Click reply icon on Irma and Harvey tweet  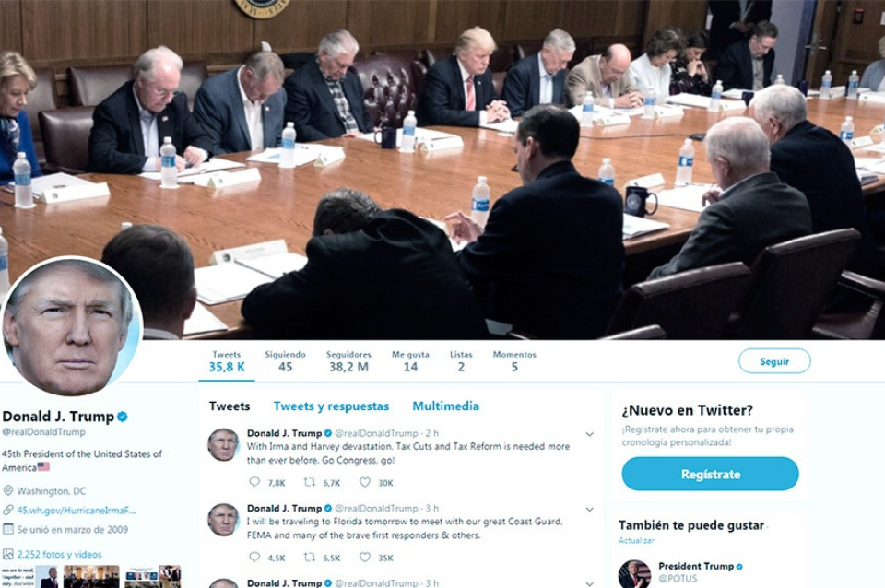pos(254,482)
